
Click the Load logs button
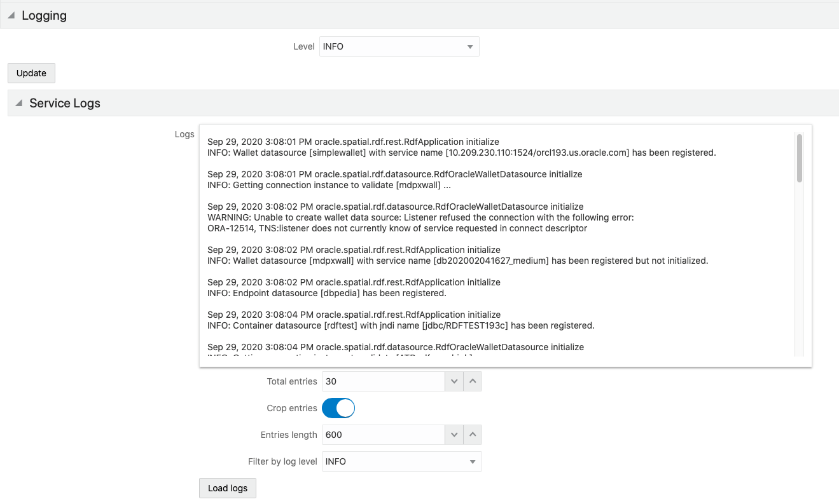(x=228, y=488)
